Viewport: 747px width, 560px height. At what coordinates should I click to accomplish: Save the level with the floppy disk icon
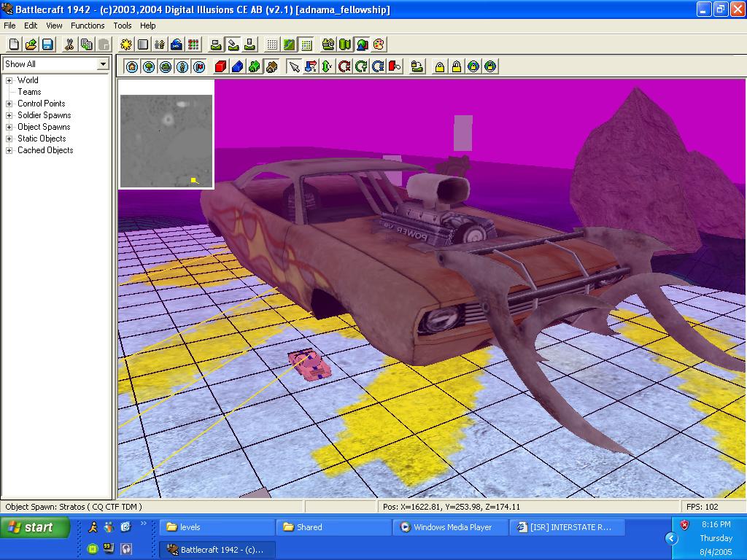coord(47,44)
